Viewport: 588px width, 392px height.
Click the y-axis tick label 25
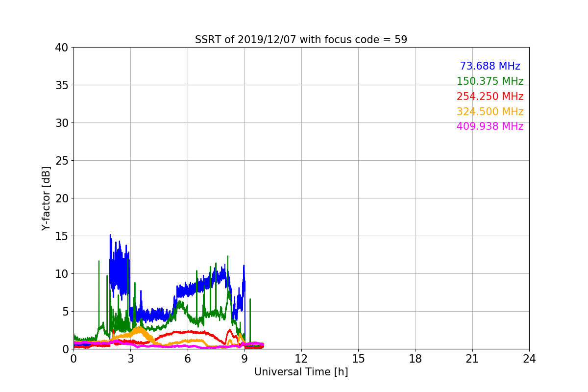pos(61,161)
